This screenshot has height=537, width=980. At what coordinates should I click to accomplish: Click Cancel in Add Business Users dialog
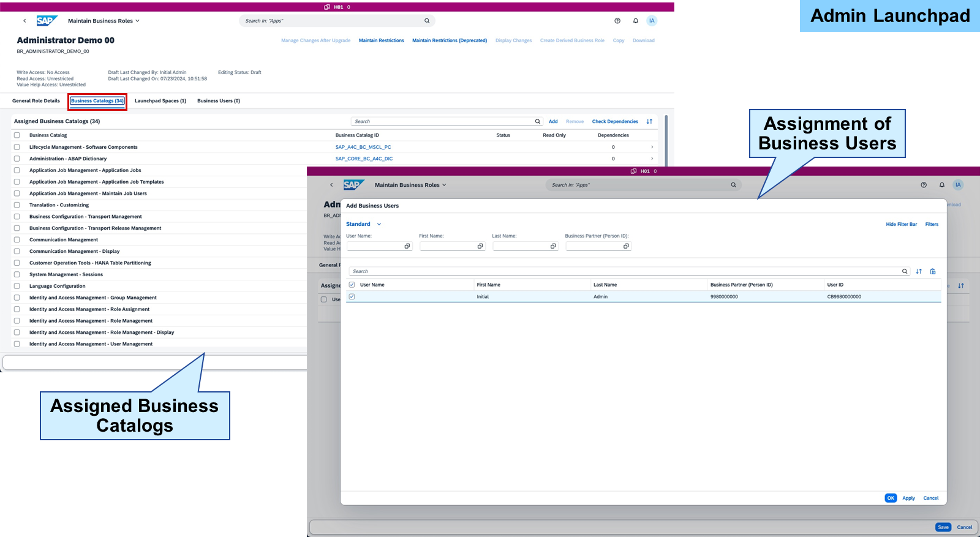pos(931,498)
